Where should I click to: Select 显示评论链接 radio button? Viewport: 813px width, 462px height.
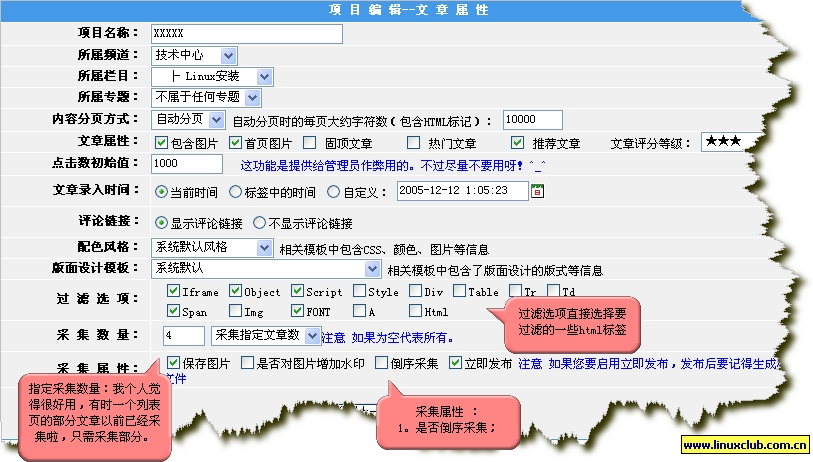(x=161, y=223)
